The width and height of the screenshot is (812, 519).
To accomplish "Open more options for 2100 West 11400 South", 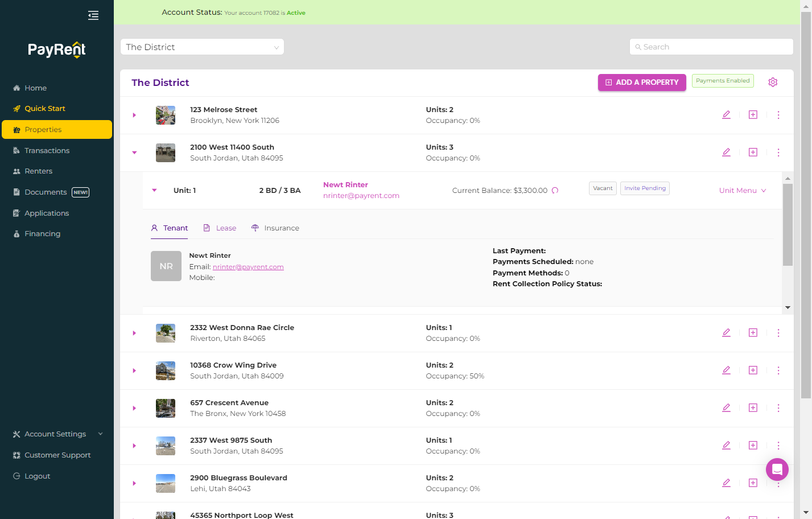I will click(x=778, y=153).
